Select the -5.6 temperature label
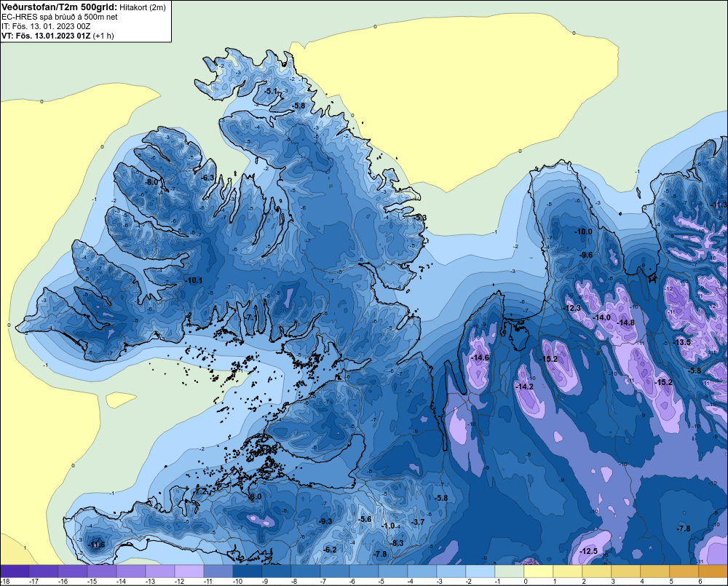 365,519
